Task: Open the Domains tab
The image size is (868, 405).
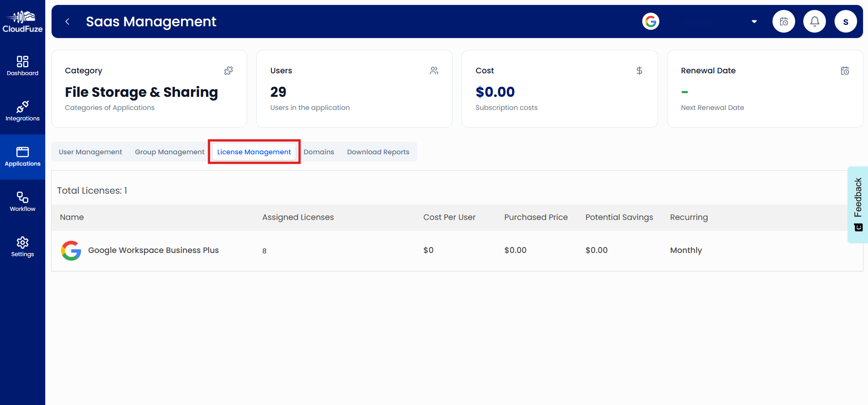Action: (319, 152)
